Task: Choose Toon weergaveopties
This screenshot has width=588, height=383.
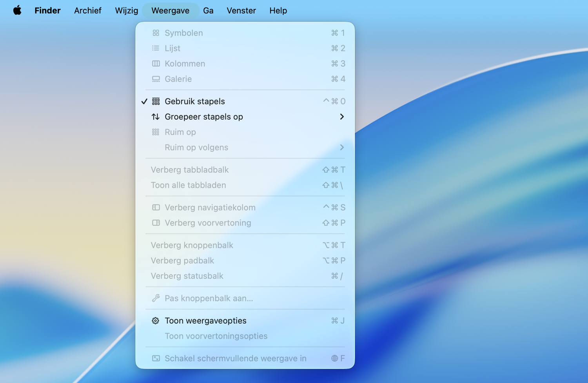Action: [205, 321]
